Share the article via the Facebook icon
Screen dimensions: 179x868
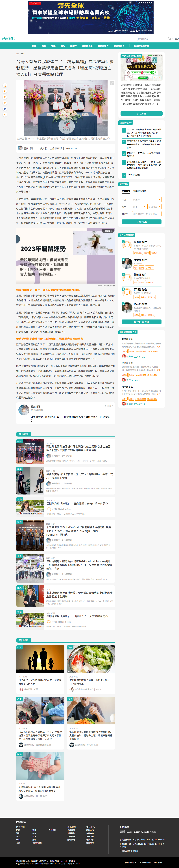[x=5, y=109]
